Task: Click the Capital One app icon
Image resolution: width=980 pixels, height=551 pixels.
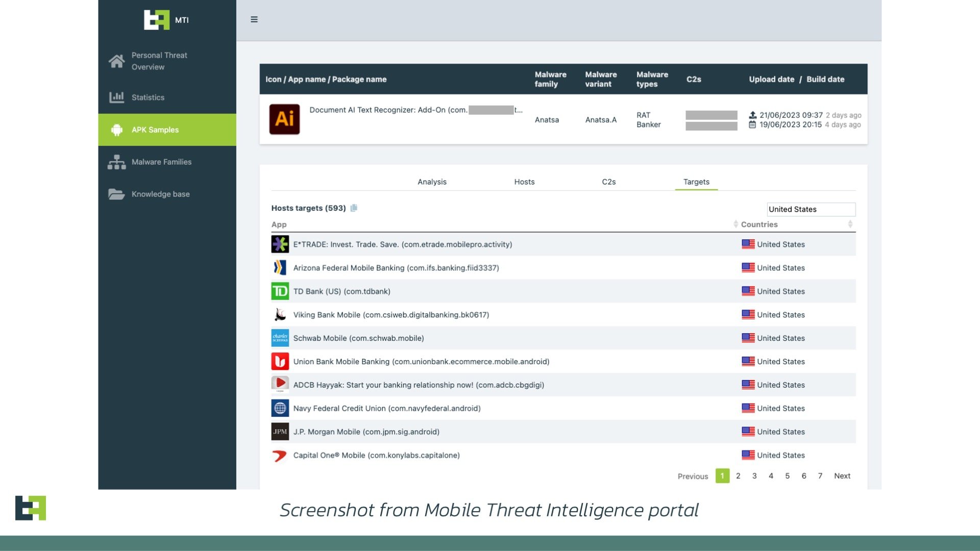Action: [280, 455]
